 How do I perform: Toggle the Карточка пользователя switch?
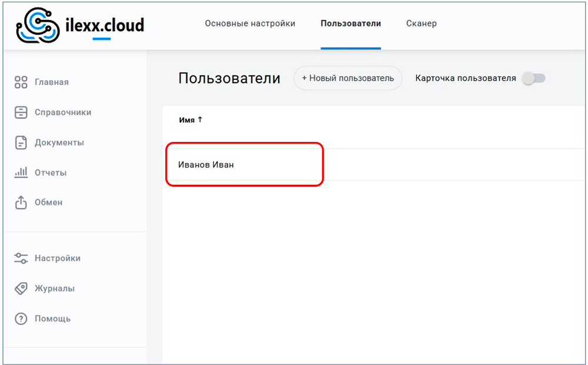(x=534, y=78)
